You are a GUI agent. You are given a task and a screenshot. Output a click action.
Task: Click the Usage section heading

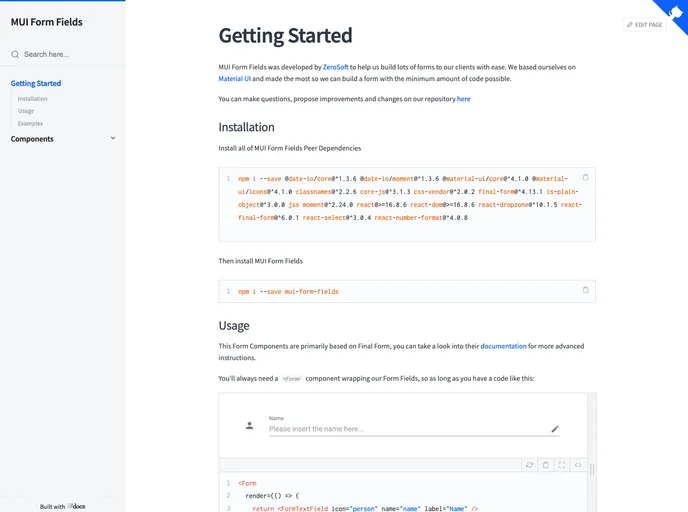[x=234, y=326]
